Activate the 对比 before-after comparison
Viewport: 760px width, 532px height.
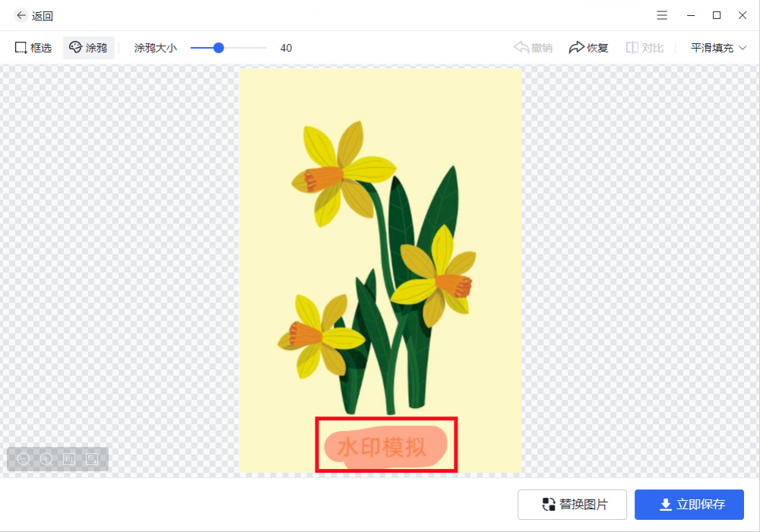[644, 47]
